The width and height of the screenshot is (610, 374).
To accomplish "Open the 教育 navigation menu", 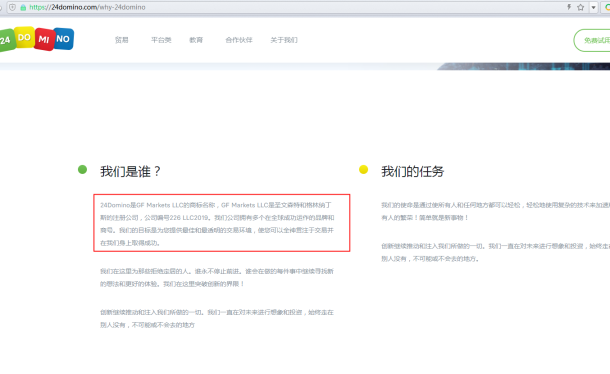I will pos(196,40).
